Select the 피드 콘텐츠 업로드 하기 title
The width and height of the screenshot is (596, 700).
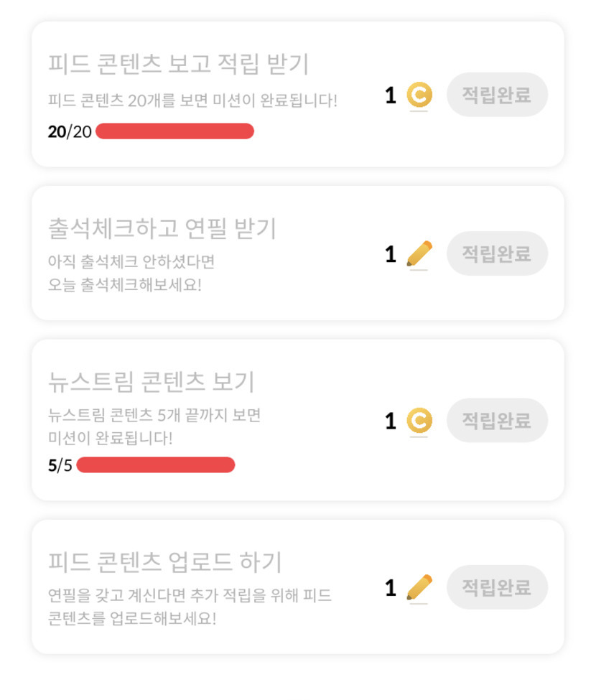click(x=164, y=561)
